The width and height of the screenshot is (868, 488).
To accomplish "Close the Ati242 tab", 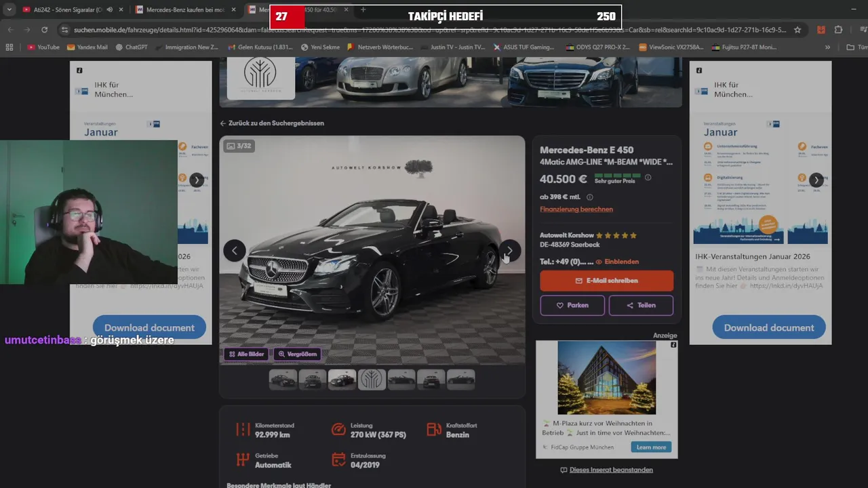I will (121, 9).
